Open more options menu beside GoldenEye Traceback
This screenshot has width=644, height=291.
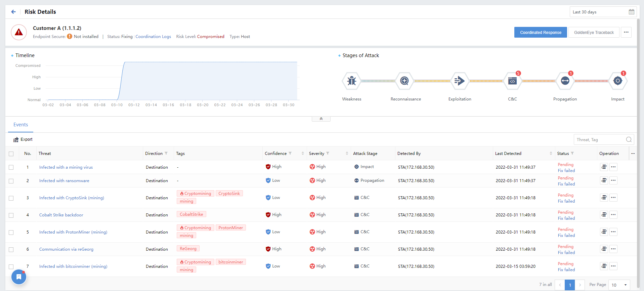(x=626, y=33)
